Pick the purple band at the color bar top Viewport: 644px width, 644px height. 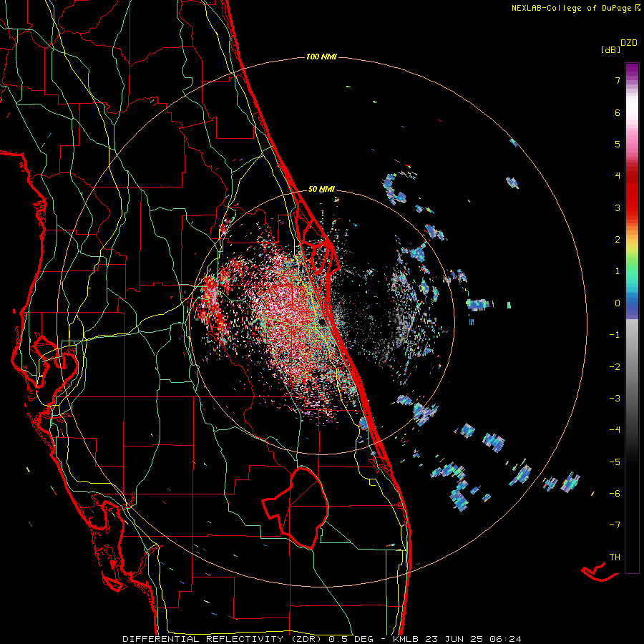tap(632, 69)
